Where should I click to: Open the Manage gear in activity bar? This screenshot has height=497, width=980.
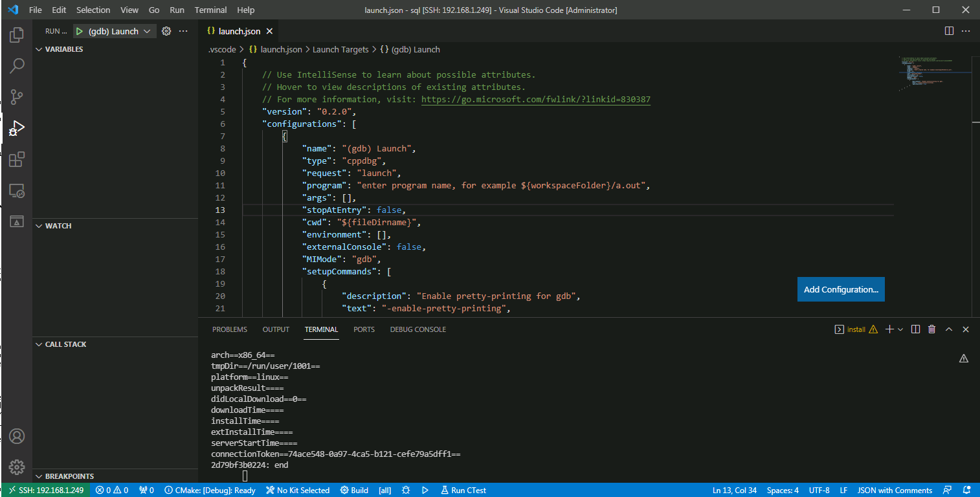17,467
